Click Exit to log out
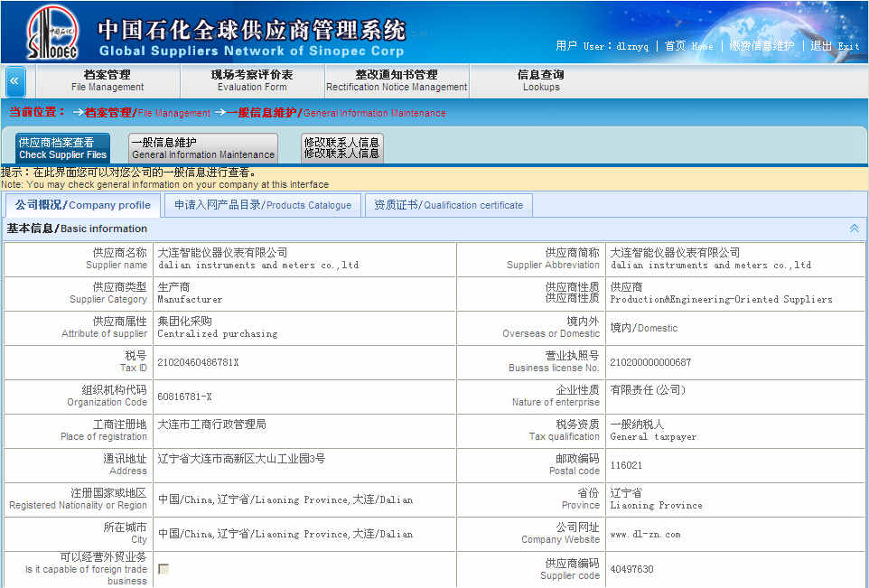Image resolution: width=869 pixels, height=588 pixels. pyautogui.click(x=836, y=46)
